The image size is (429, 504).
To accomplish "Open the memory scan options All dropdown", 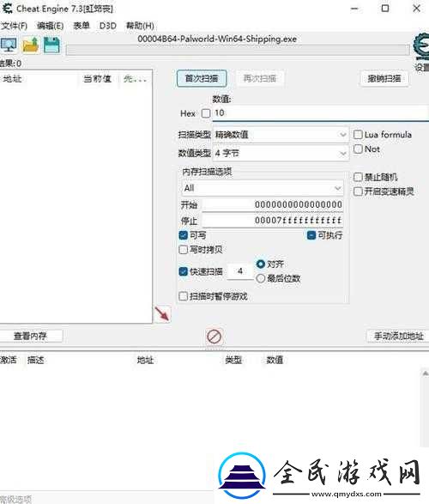I will pyautogui.click(x=263, y=188).
